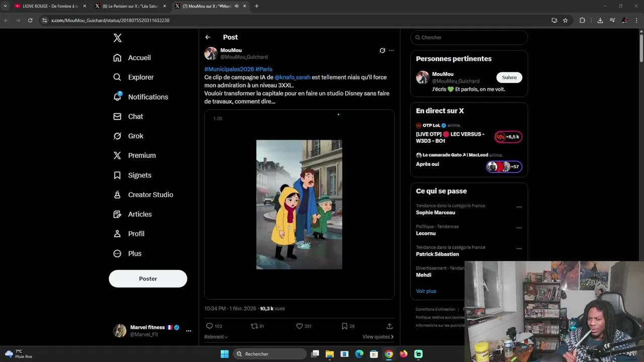This screenshot has height=362, width=644.
Task: Open more options for Lecornu trend
Action: 519,228
